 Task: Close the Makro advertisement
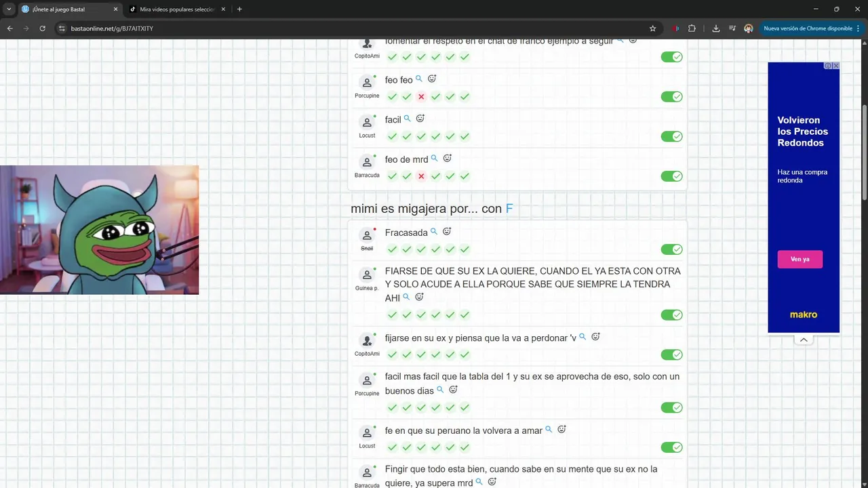(836, 66)
